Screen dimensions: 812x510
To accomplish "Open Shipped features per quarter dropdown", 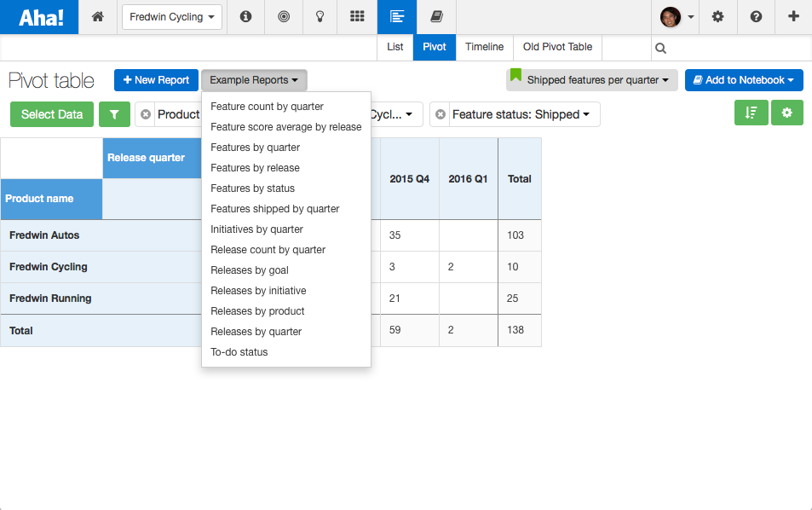I will [592, 80].
